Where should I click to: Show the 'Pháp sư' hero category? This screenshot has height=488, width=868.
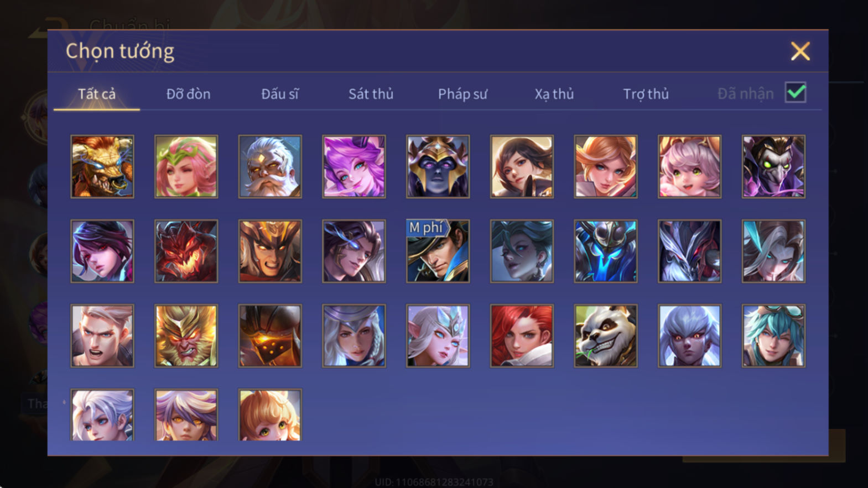point(462,94)
